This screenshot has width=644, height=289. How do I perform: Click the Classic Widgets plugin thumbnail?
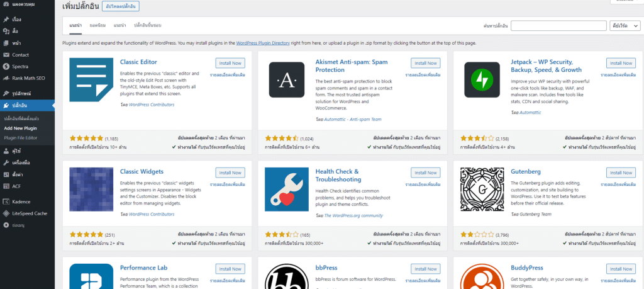91,190
